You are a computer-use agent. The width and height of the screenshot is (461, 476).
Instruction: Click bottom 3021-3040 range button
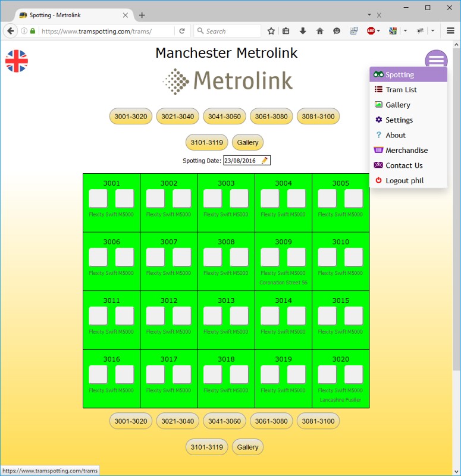tap(177, 421)
